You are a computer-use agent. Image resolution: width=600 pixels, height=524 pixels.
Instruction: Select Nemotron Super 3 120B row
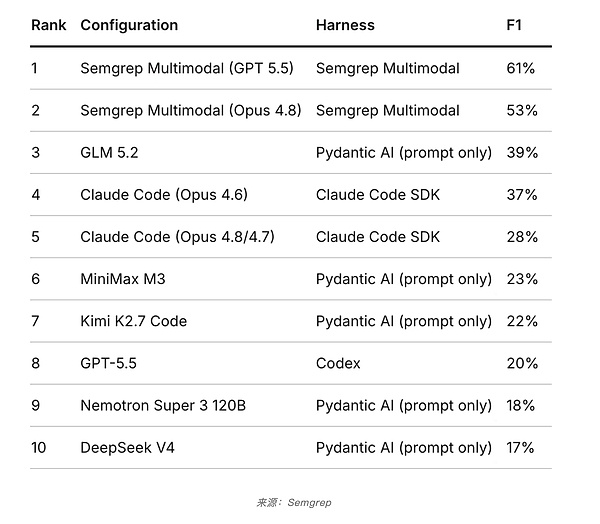tap(291, 405)
